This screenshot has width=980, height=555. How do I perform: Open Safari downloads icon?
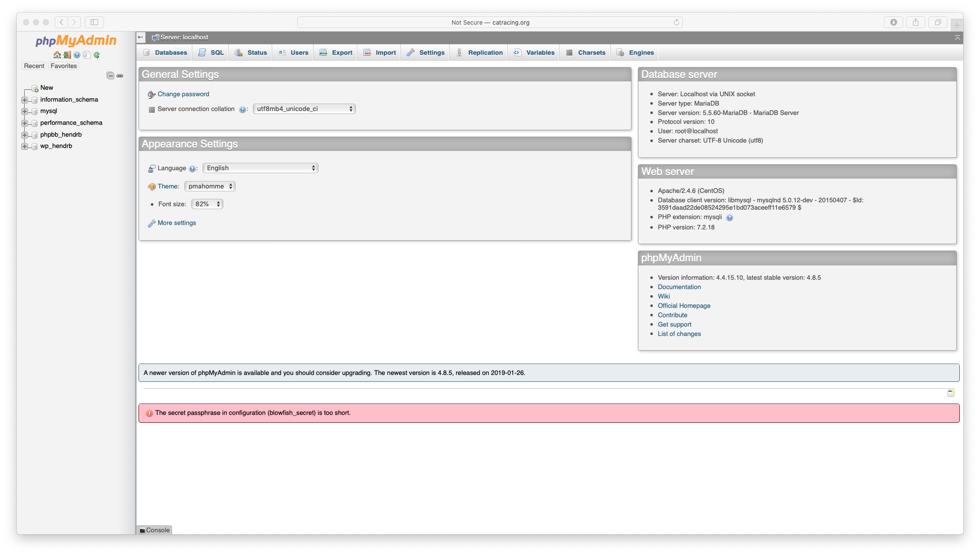894,22
